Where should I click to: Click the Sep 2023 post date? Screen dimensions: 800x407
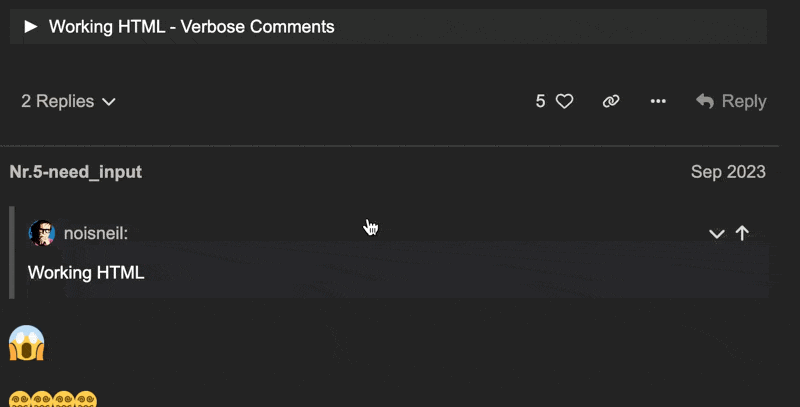pos(728,172)
